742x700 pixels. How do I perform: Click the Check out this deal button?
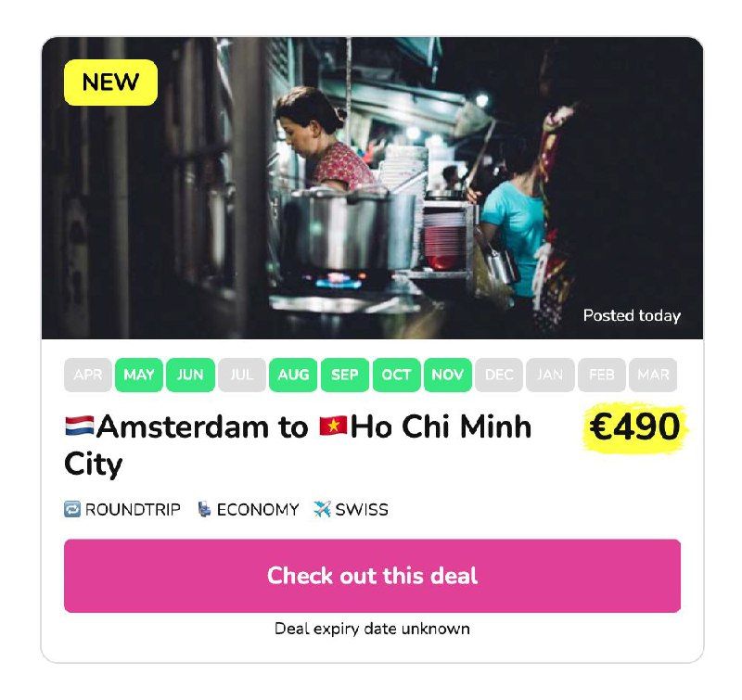tap(373, 576)
